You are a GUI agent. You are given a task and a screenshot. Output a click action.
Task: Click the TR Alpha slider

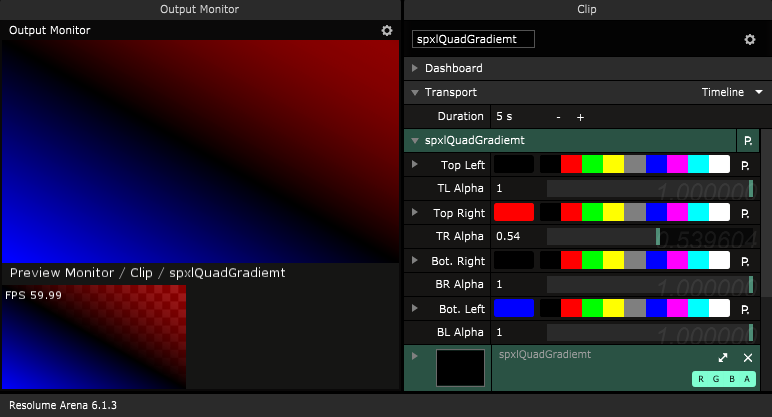tap(648, 237)
